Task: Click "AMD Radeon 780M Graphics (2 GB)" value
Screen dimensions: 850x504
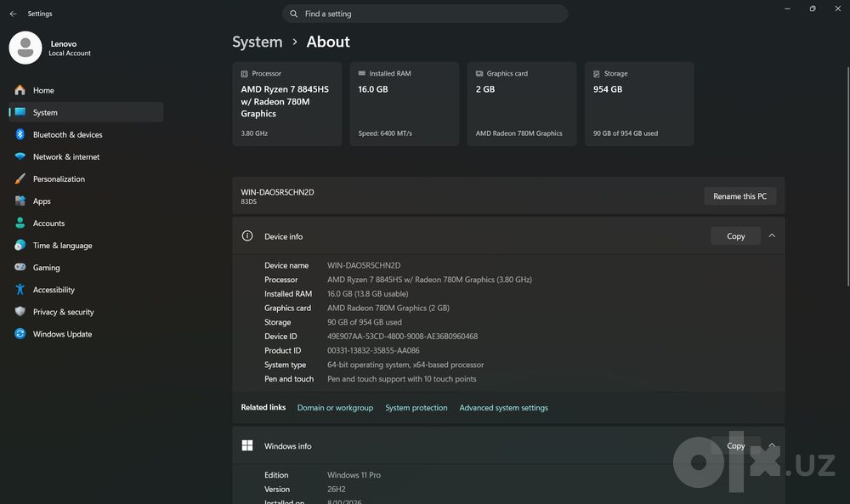Action: coord(388,308)
